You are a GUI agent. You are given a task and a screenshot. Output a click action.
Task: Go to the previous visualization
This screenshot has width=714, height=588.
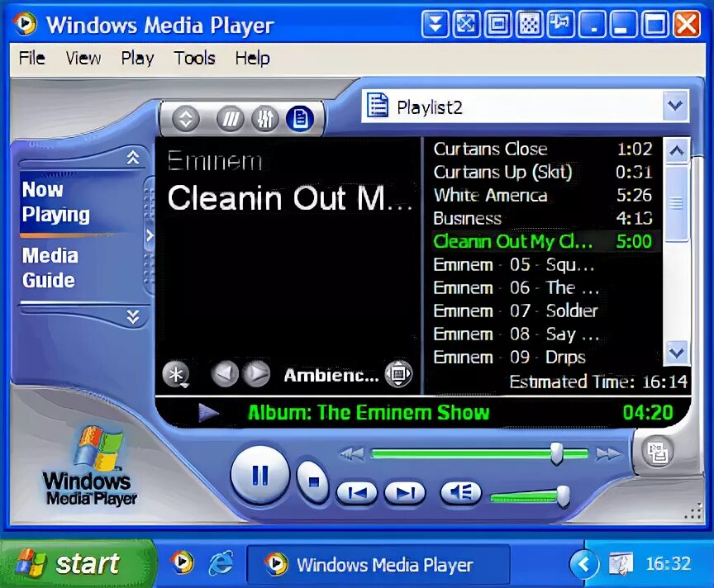pos(225,374)
